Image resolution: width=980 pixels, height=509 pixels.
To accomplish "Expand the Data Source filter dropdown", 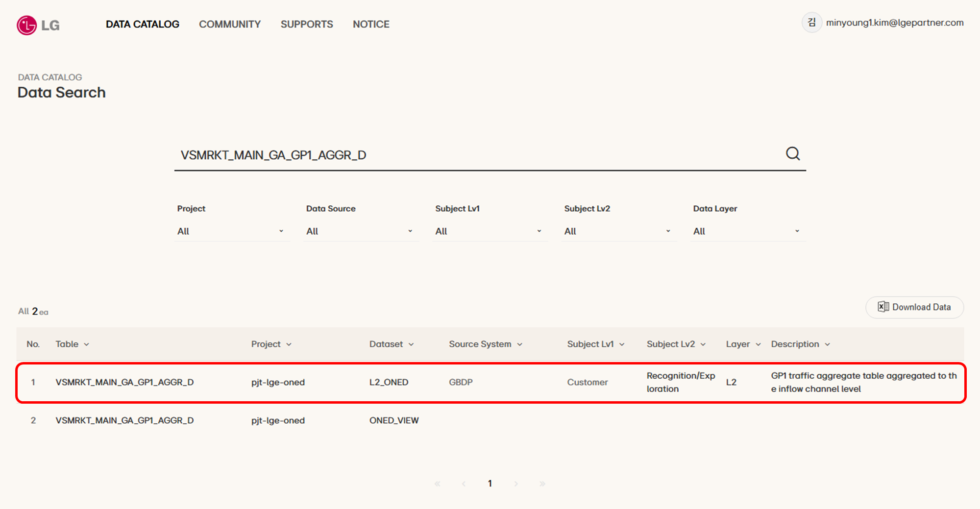I will [359, 231].
